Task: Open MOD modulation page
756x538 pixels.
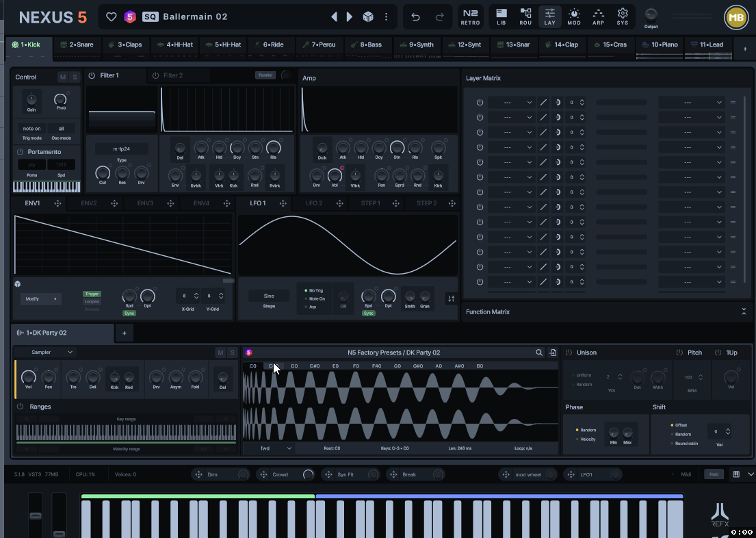Action: coord(574,17)
